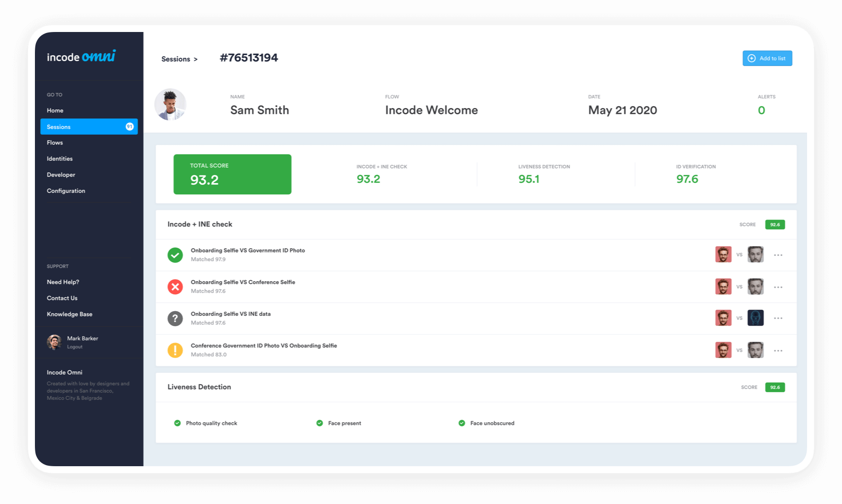Click the Logout link under Mark Barker
The width and height of the screenshot is (842, 504).
pyautogui.click(x=75, y=347)
